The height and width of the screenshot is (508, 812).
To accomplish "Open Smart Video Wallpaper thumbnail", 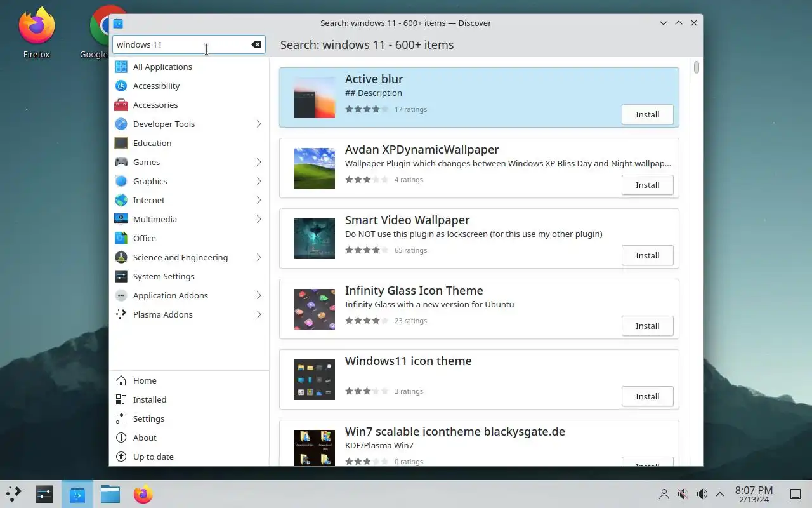I will click(315, 239).
